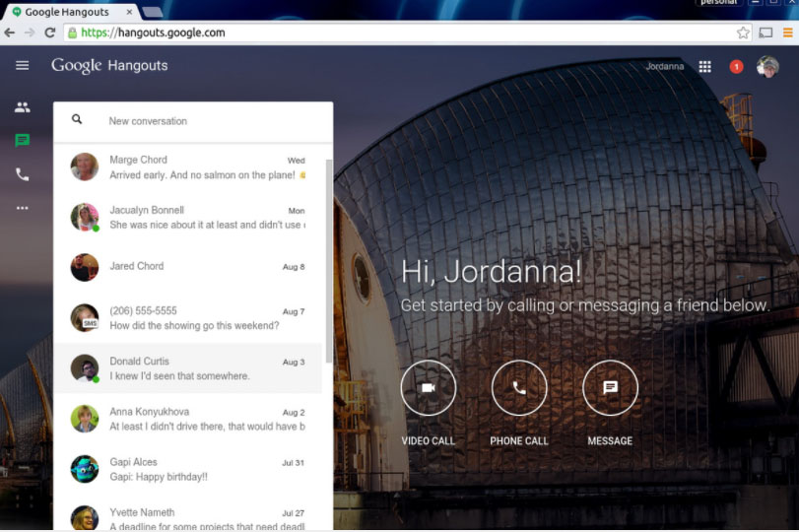This screenshot has width=799, height=532.
Task: Open the (206) 555-5555 SMS conversation
Action: [187, 317]
